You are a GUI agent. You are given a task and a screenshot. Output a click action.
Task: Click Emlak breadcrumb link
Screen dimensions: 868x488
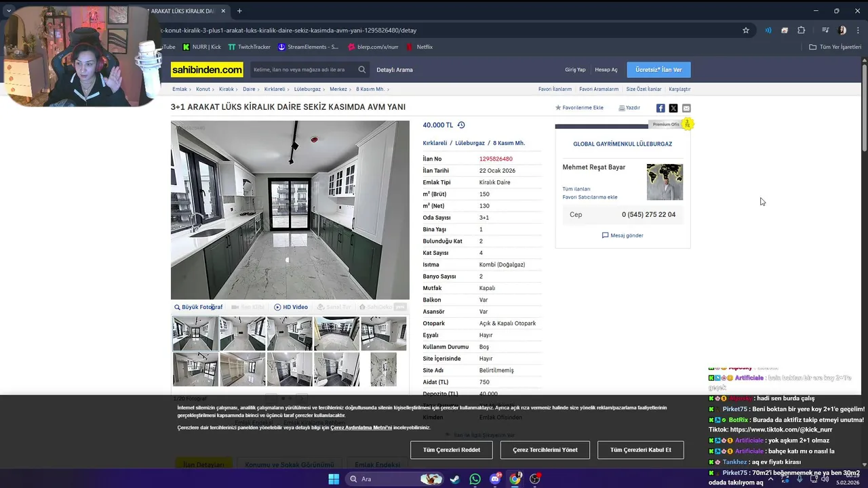coord(180,89)
